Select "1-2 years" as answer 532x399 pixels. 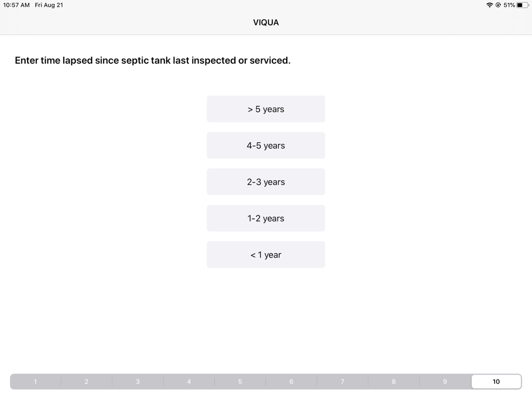tap(266, 218)
